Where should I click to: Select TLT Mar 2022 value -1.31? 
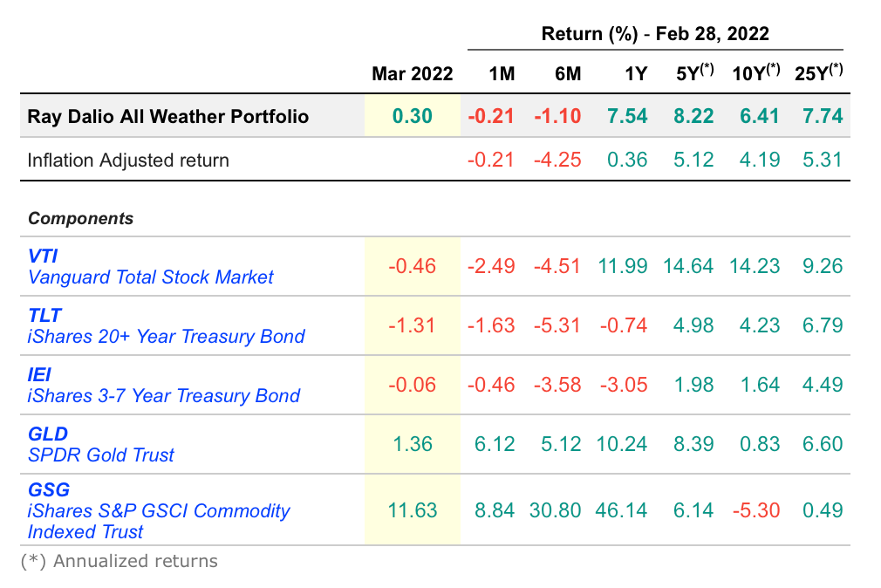coord(413,325)
